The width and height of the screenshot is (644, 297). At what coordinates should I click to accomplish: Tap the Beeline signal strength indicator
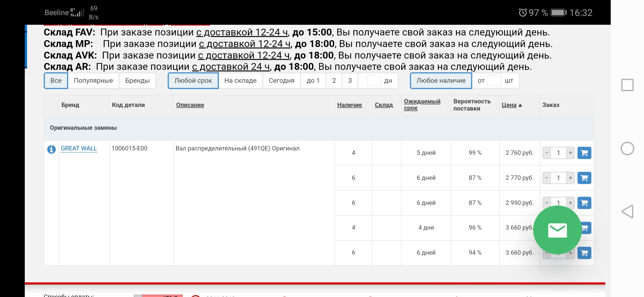pyautogui.click(x=77, y=12)
